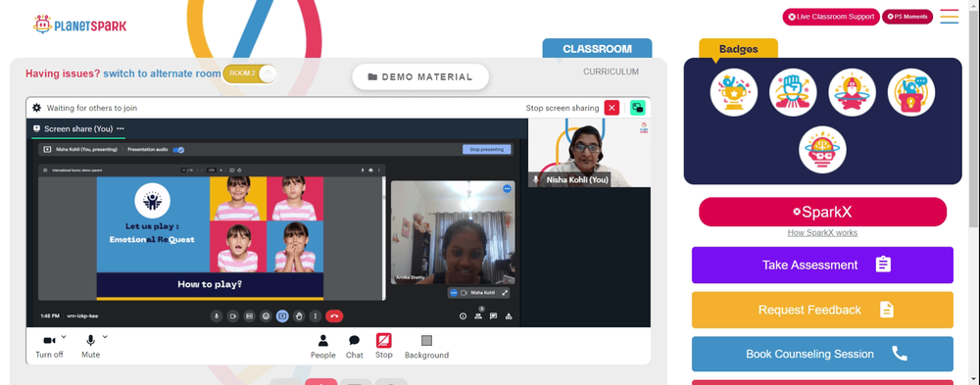Click participants icon in shared Meet window
The image size is (980, 385).
coord(478,316)
